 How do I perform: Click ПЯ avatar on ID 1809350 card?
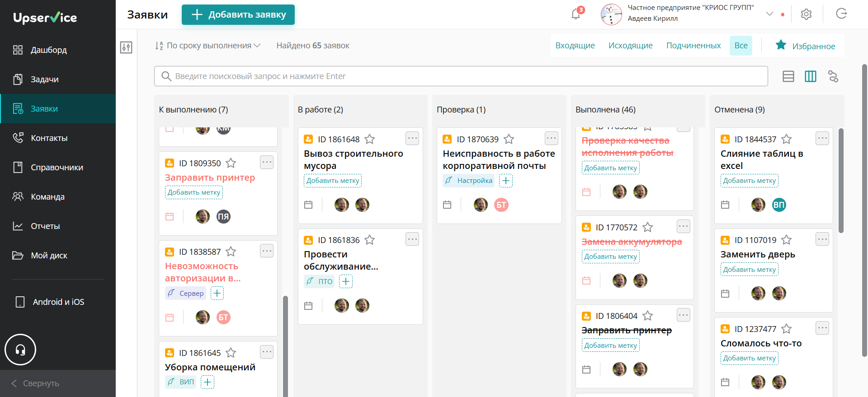(x=223, y=216)
